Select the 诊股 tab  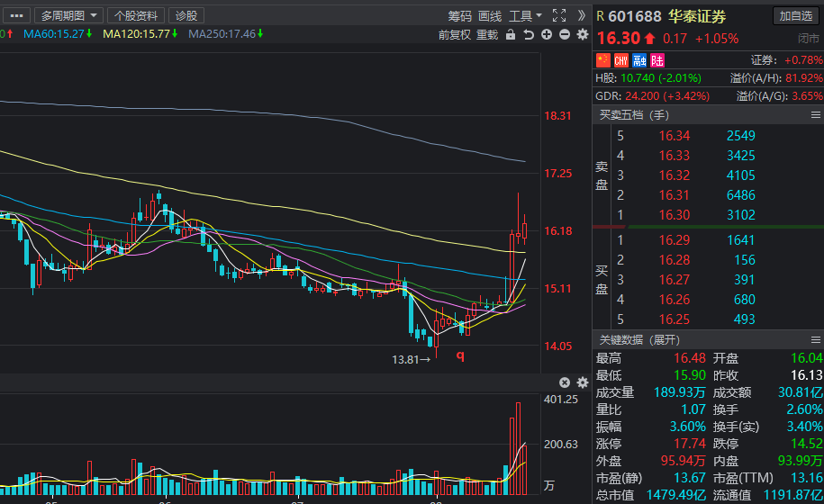(186, 16)
